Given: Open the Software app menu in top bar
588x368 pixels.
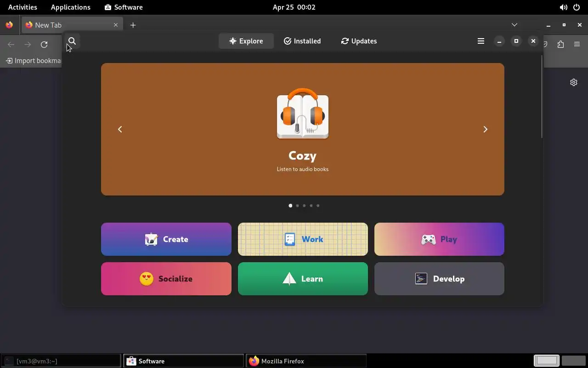Looking at the screenshot, I should pos(124,7).
